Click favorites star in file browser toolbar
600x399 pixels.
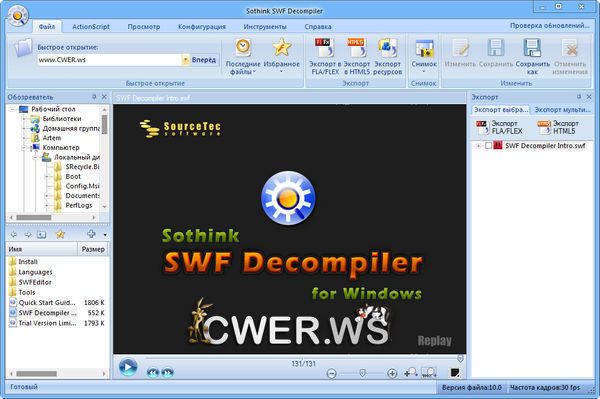click(x=60, y=234)
